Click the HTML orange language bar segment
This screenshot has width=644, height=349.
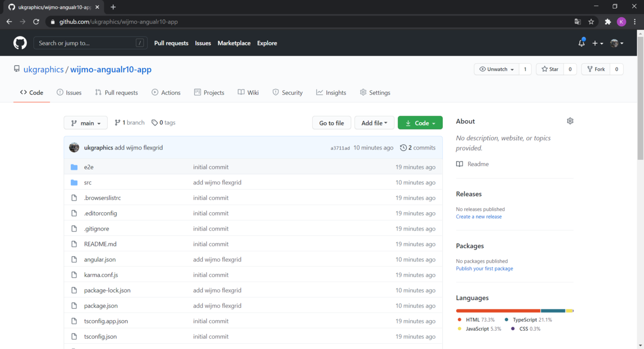(498, 310)
